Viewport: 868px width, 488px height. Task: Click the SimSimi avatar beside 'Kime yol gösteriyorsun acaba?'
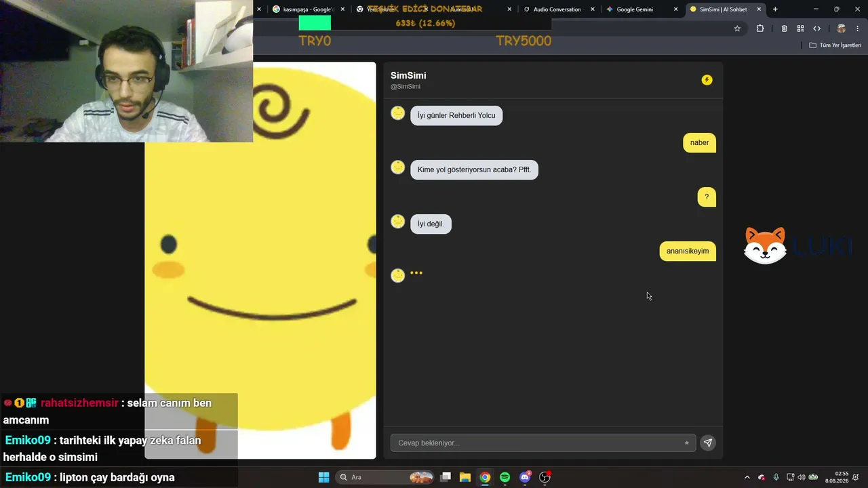pos(398,167)
